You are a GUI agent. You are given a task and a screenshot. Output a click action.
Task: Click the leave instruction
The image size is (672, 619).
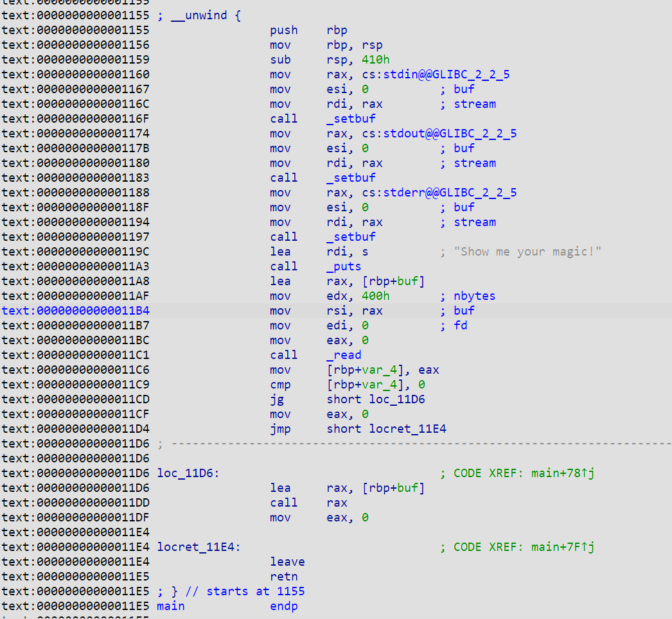coord(287,562)
